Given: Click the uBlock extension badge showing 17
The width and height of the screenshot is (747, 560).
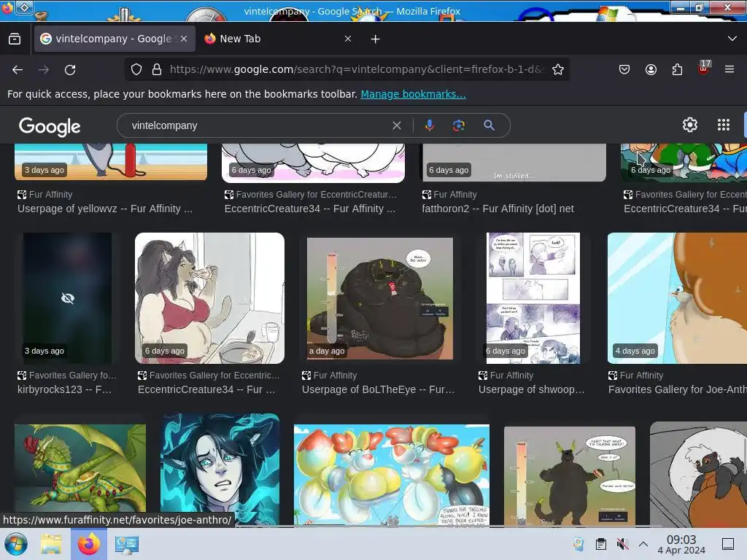Looking at the screenshot, I should [x=704, y=68].
